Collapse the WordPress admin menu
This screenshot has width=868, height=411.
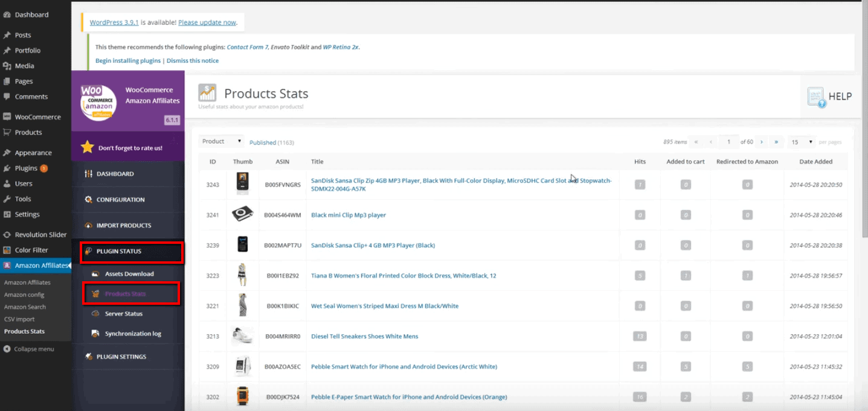[x=28, y=349]
